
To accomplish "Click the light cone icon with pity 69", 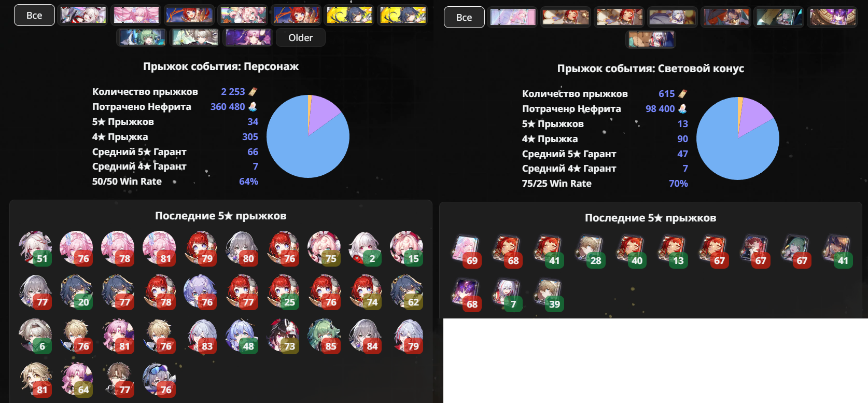I will (466, 251).
